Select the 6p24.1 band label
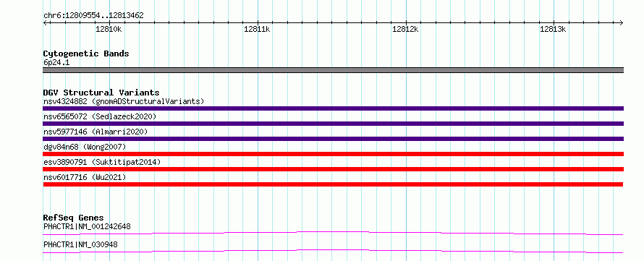The height and width of the screenshot is (261, 644). 56,63
